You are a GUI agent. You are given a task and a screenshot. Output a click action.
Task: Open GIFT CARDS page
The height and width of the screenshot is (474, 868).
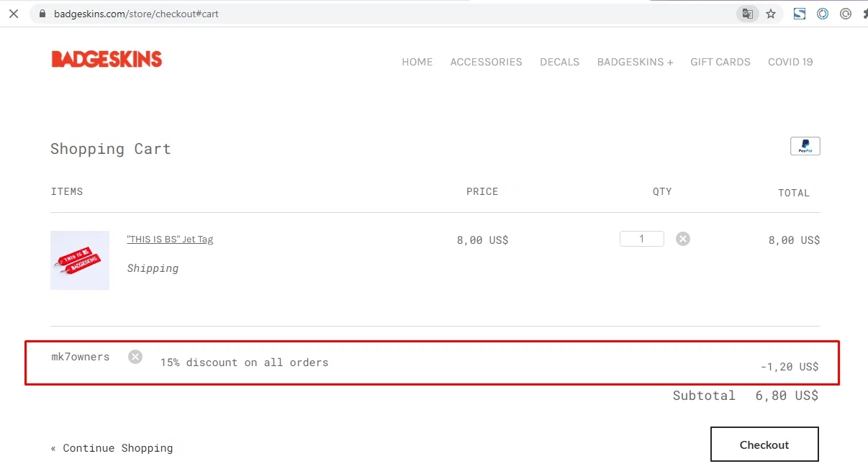(720, 62)
